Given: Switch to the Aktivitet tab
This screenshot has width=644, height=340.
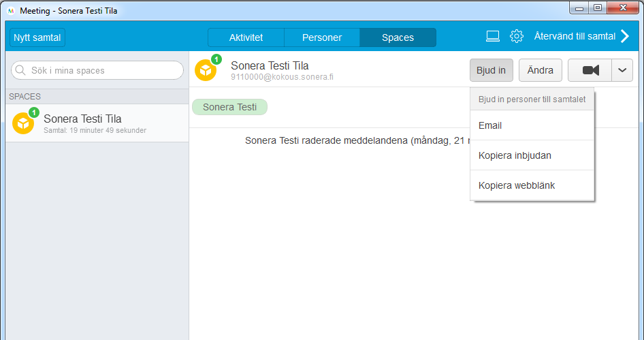Looking at the screenshot, I should point(246,37).
